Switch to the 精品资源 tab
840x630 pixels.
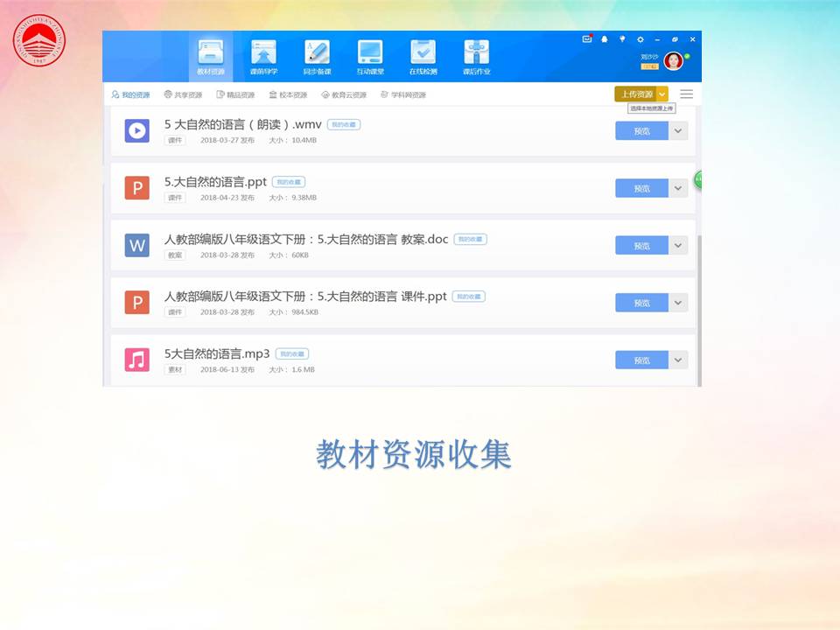click(235, 94)
